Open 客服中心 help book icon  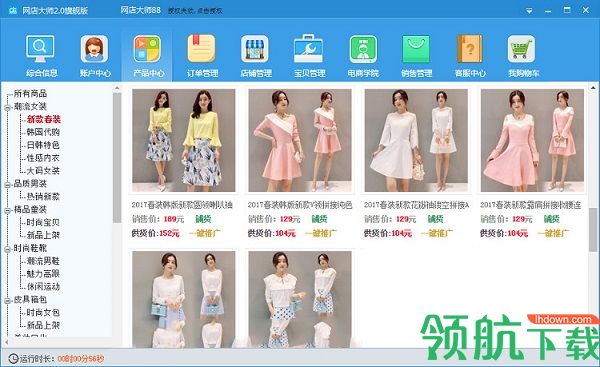470,49
